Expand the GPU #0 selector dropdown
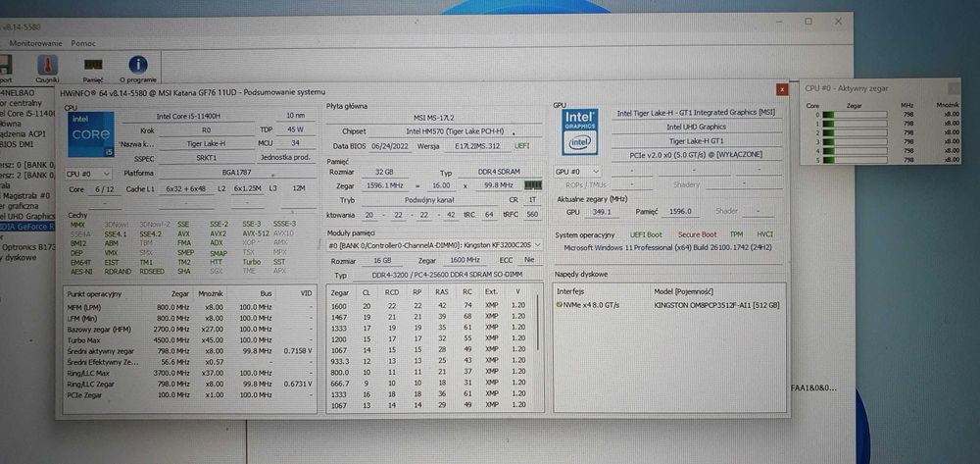980x464 pixels. point(577,172)
